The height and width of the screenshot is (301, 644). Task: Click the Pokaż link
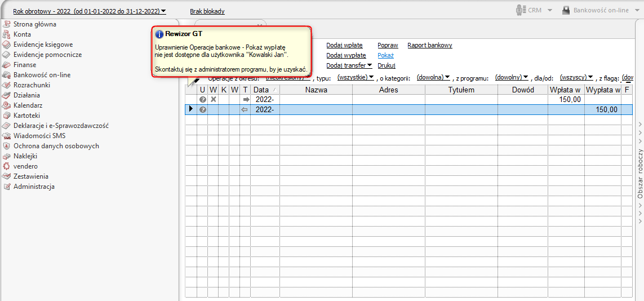pos(385,55)
